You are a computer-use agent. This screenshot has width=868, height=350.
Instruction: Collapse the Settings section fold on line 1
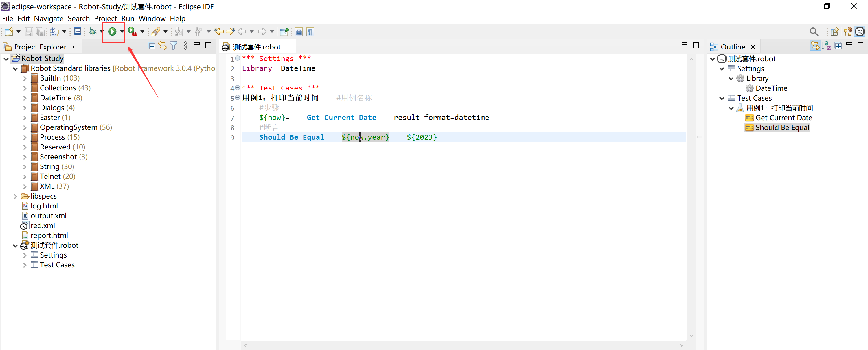pyautogui.click(x=238, y=58)
